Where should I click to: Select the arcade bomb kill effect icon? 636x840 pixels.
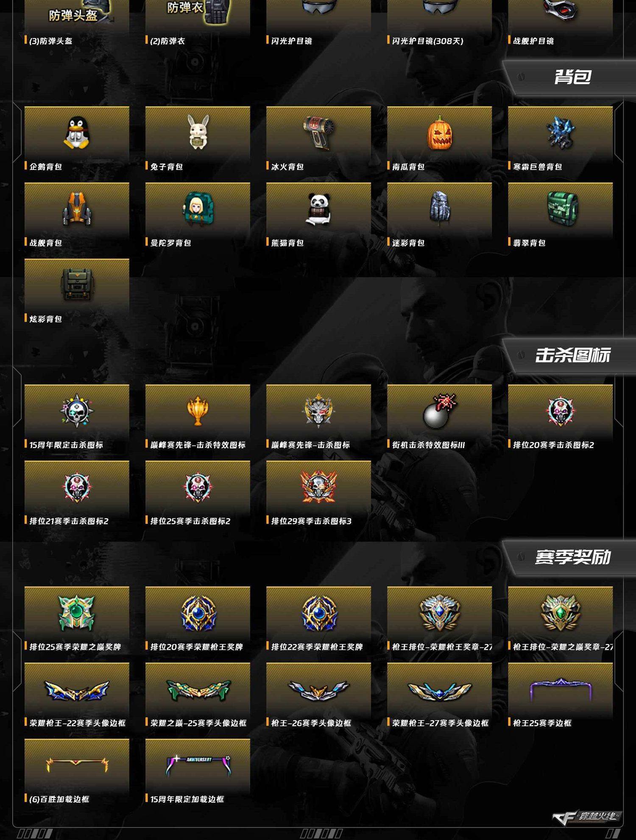(x=439, y=411)
